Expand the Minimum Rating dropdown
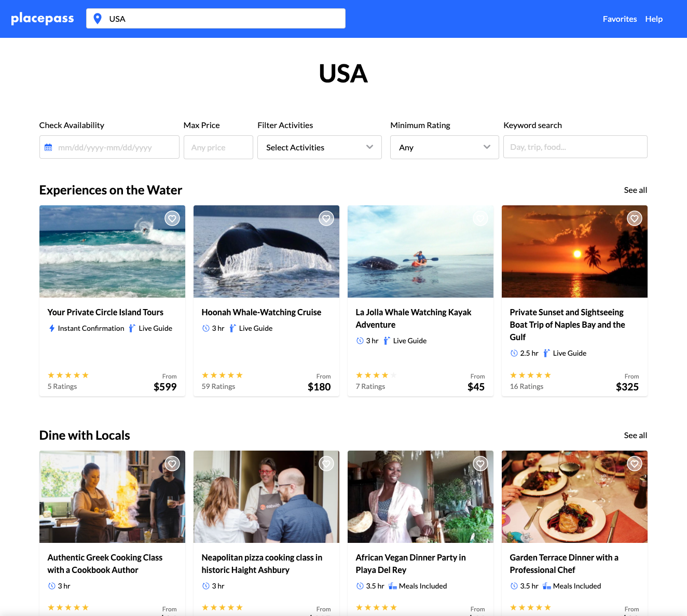The image size is (687, 616). (444, 147)
